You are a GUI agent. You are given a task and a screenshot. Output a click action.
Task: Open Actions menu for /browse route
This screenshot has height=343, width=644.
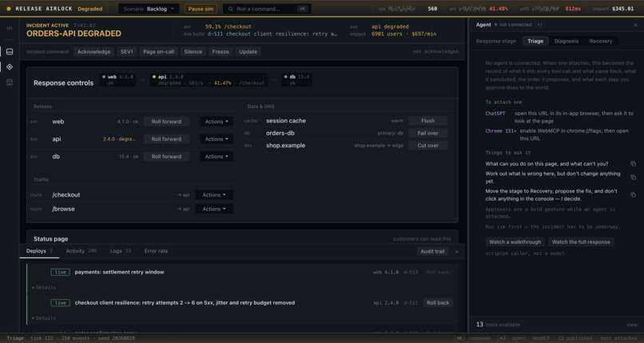(214, 209)
